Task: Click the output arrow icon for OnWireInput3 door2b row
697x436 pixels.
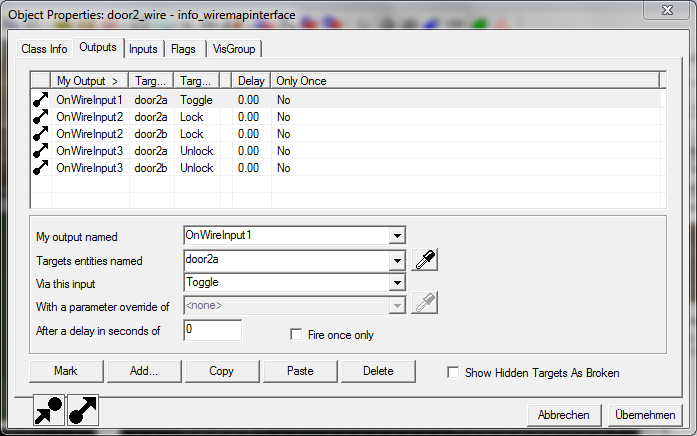Action: (x=40, y=168)
